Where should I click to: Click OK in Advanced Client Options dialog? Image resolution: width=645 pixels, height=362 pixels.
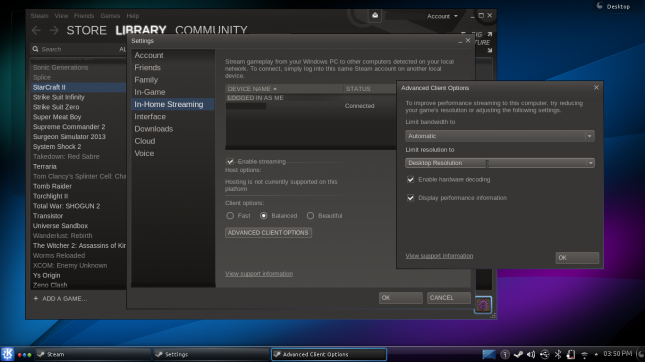point(577,258)
